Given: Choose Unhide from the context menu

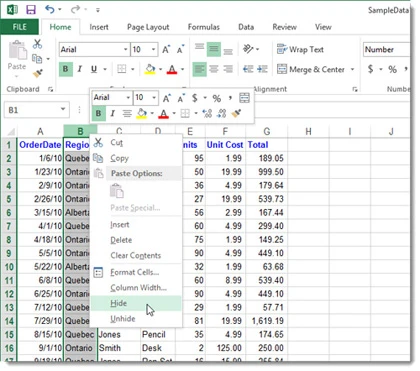Looking at the screenshot, I should point(136,319).
